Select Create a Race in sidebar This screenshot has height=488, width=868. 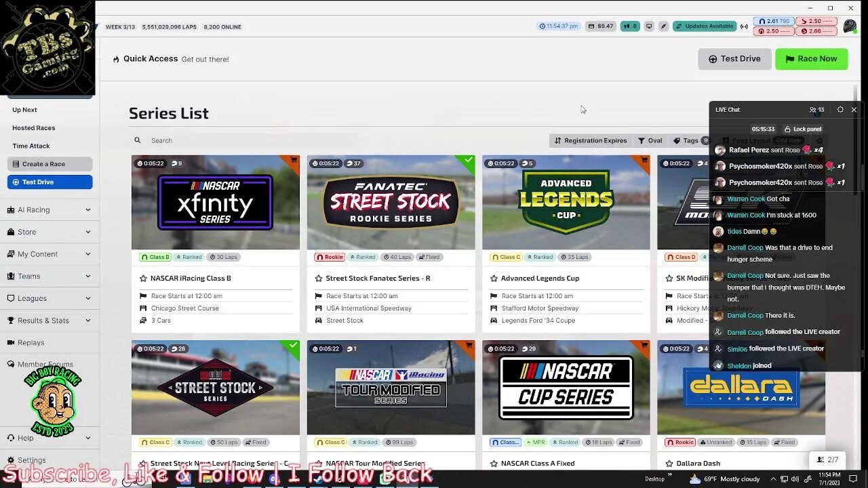[x=50, y=164]
